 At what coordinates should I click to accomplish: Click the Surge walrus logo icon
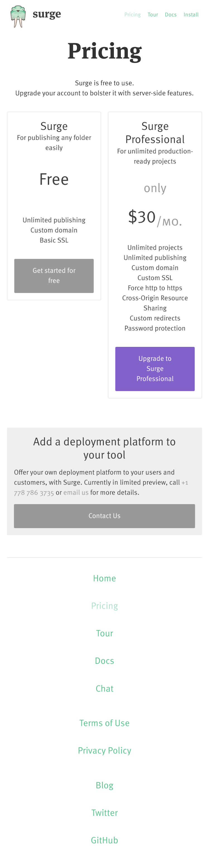pos(18,16)
